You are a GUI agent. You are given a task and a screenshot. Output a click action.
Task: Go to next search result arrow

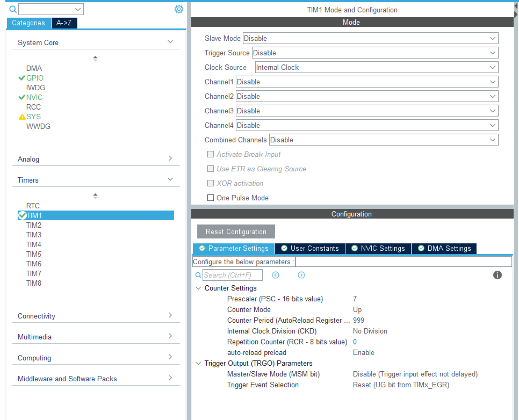tap(301, 275)
